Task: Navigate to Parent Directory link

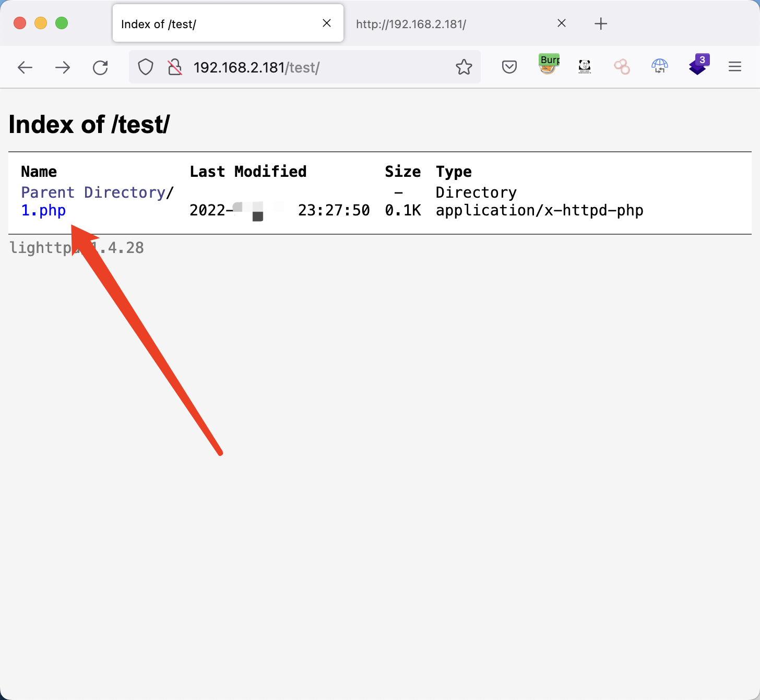Action: coord(94,192)
